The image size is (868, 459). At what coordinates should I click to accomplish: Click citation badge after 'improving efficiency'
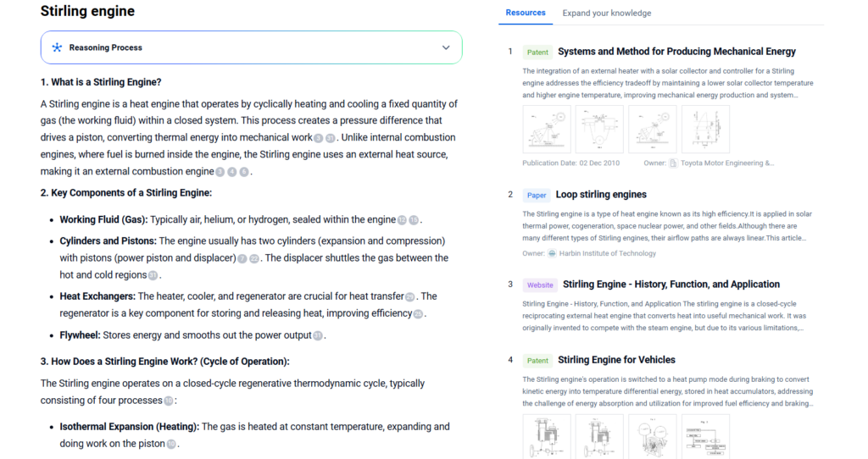[418, 314]
